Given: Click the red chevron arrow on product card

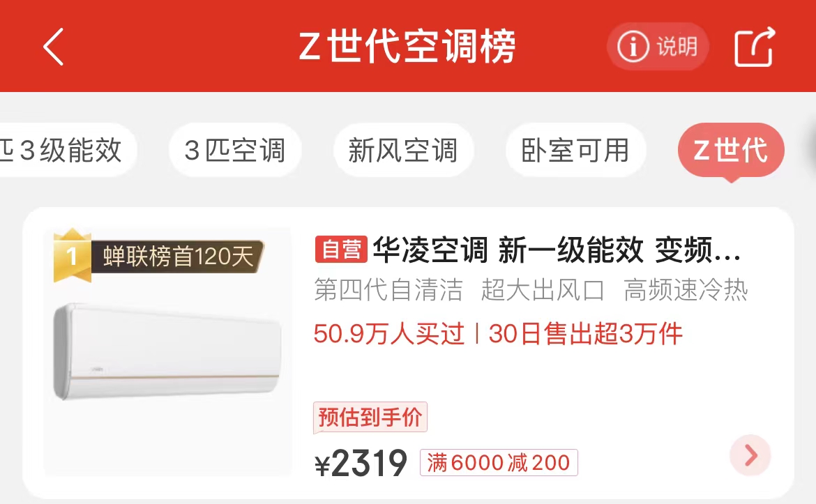Looking at the screenshot, I should click(750, 455).
